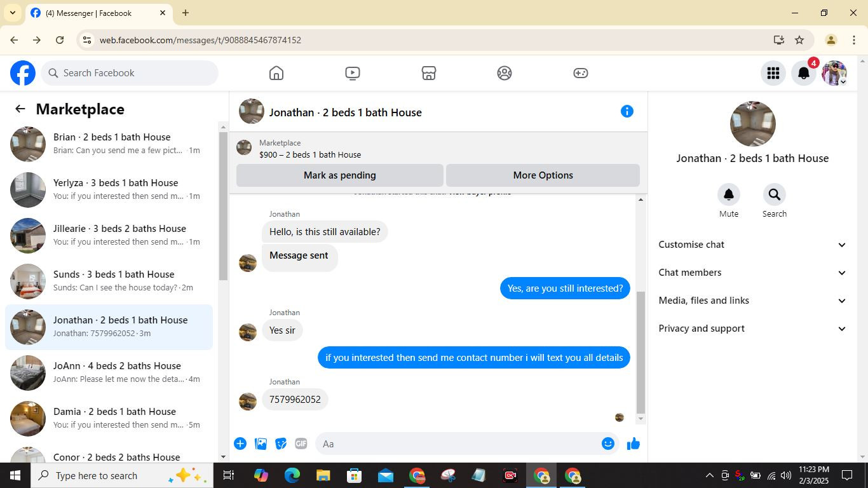Open Brian 2 beds 1 bath chat
Screen dimensions: 868x488
click(109, 144)
